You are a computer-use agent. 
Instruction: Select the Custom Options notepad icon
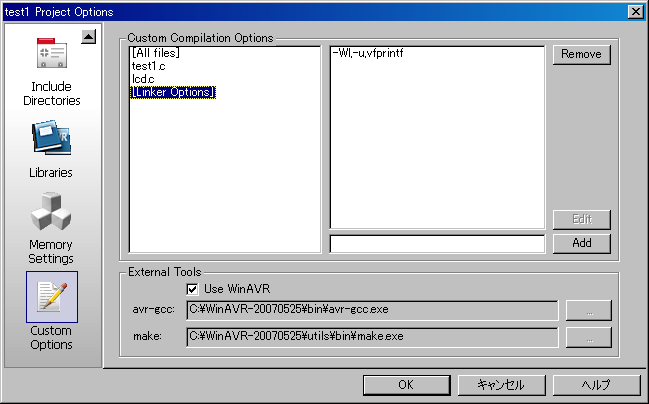[51, 297]
